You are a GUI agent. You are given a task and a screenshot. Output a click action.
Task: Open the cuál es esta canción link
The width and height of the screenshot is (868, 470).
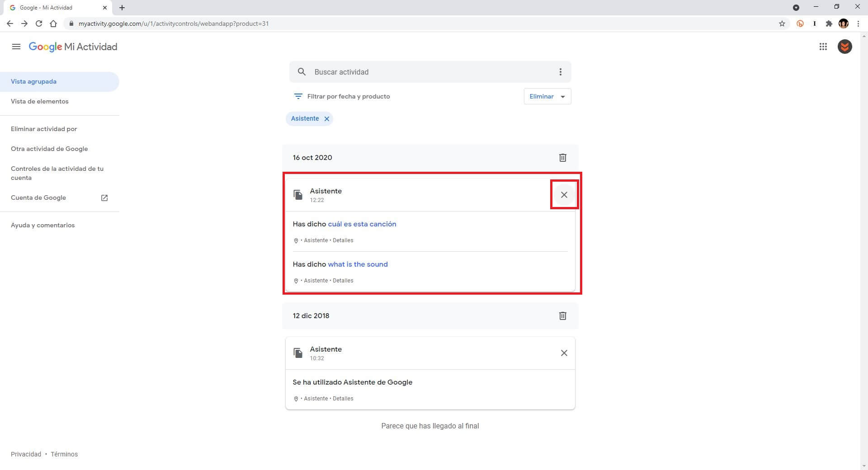tap(362, 224)
